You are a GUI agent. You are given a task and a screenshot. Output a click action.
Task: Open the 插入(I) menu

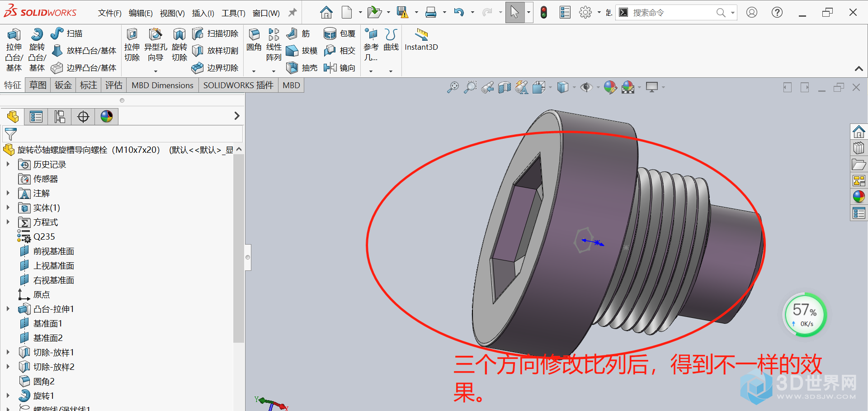tap(203, 13)
